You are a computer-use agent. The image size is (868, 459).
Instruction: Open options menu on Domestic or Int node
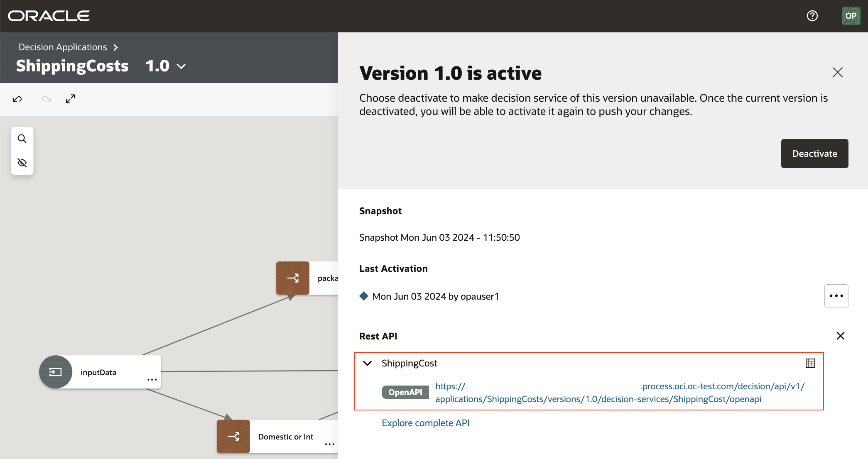coord(329,444)
